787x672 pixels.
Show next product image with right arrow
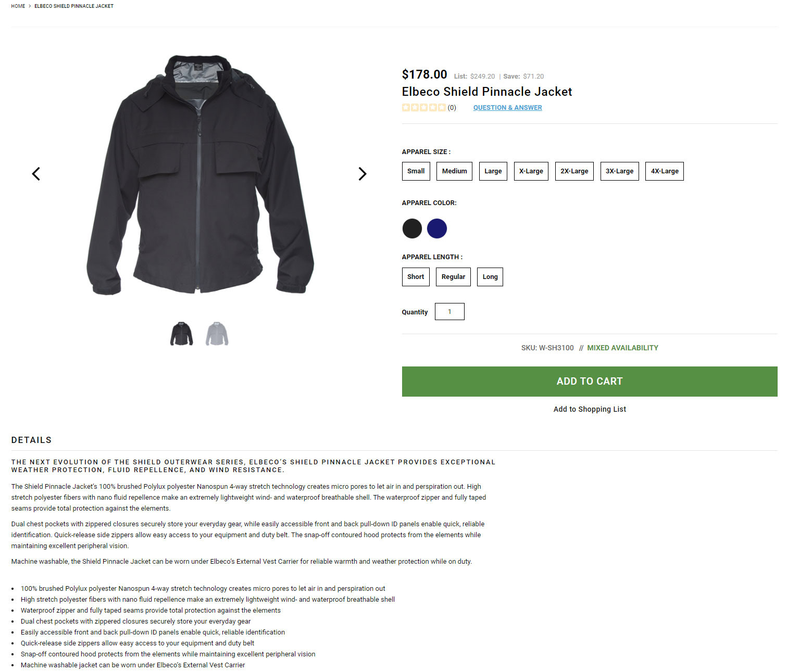click(x=363, y=174)
